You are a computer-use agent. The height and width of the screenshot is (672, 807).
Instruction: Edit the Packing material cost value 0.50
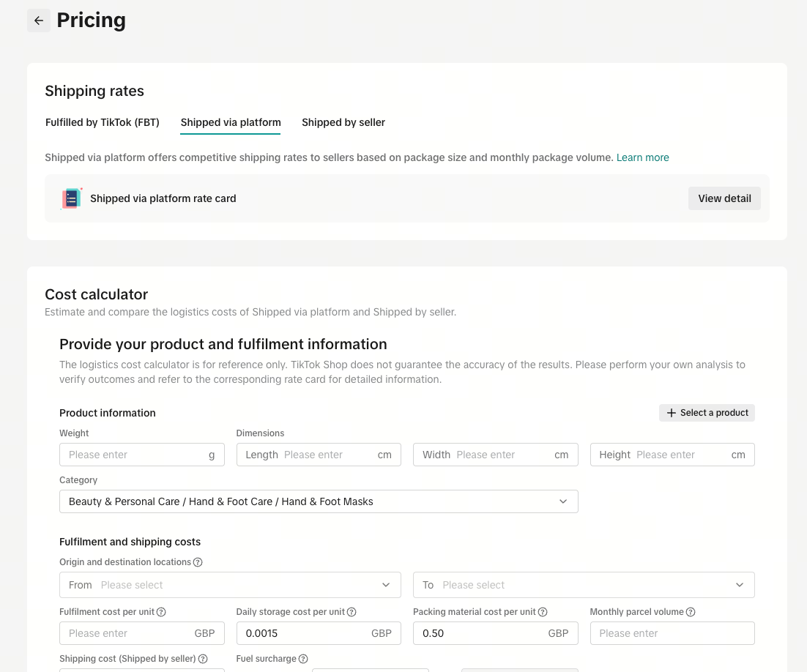point(496,633)
